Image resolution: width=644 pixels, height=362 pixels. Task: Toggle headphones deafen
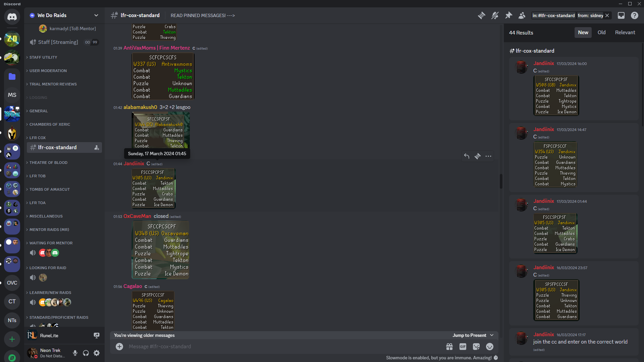[86, 353]
